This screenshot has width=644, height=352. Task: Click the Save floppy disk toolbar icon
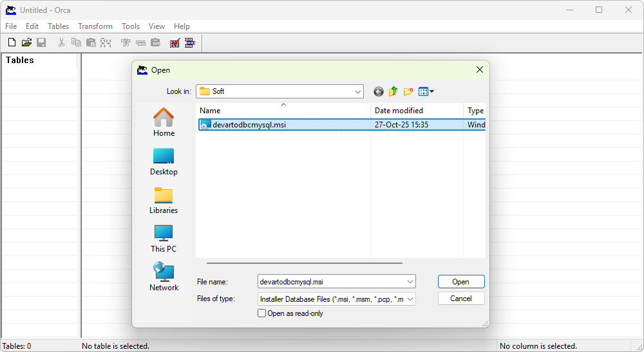pos(41,42)
